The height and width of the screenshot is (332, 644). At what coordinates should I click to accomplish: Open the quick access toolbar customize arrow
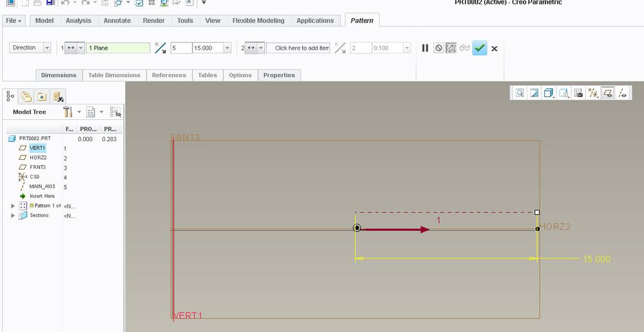click(204, 3)
